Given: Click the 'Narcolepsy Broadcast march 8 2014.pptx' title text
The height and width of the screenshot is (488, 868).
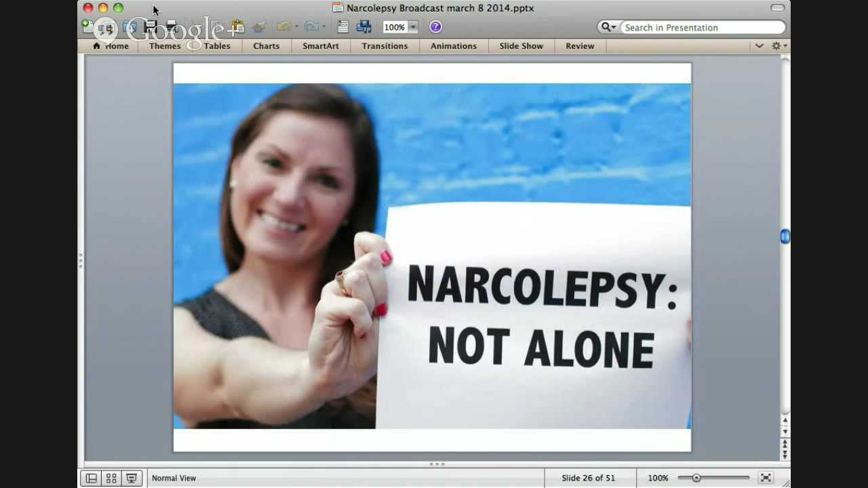Looking at the screenshot, I should click(x=440, y=8).
